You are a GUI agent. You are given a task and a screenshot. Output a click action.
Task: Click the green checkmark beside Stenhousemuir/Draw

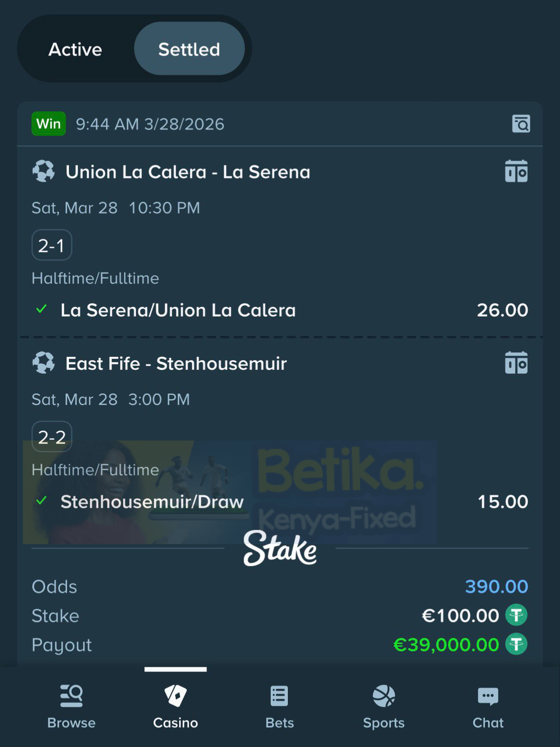(41, 501)
